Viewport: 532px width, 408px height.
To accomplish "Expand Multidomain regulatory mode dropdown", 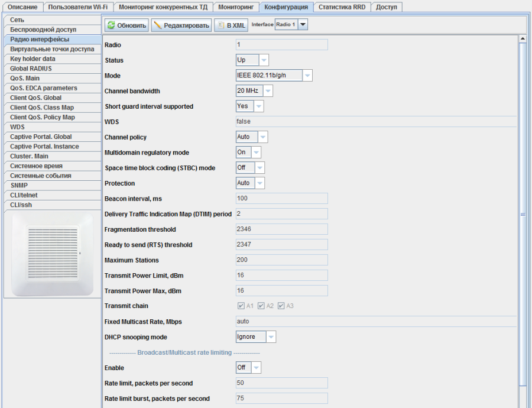I will pyautogui.click(x=248, y=153).
